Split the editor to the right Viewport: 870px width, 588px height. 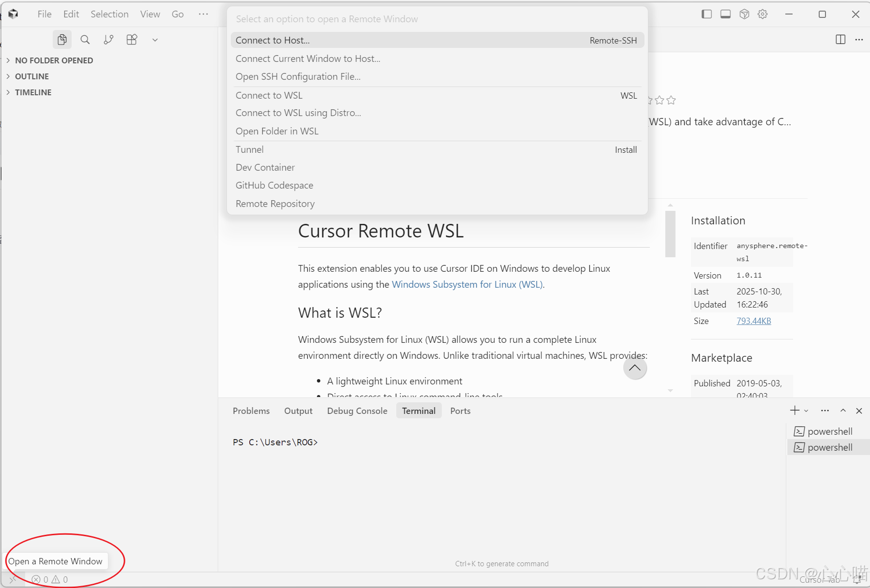840,40
